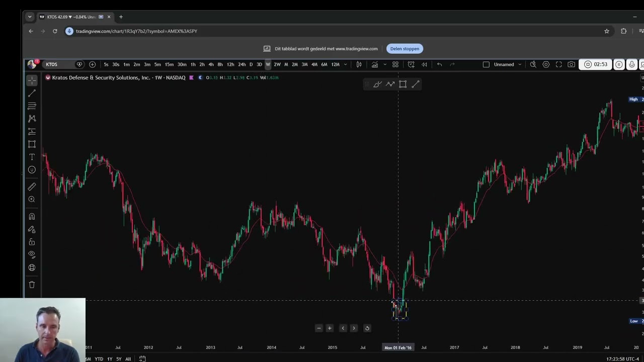
Task: Create an alert with clock icon
Action: coord(411,64)
